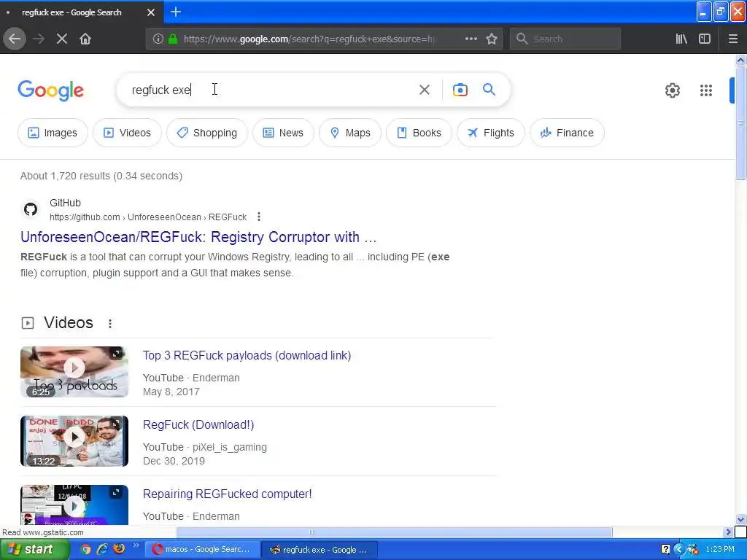Click the Google logo
The image size is (747, 560).
pos(51,90)
